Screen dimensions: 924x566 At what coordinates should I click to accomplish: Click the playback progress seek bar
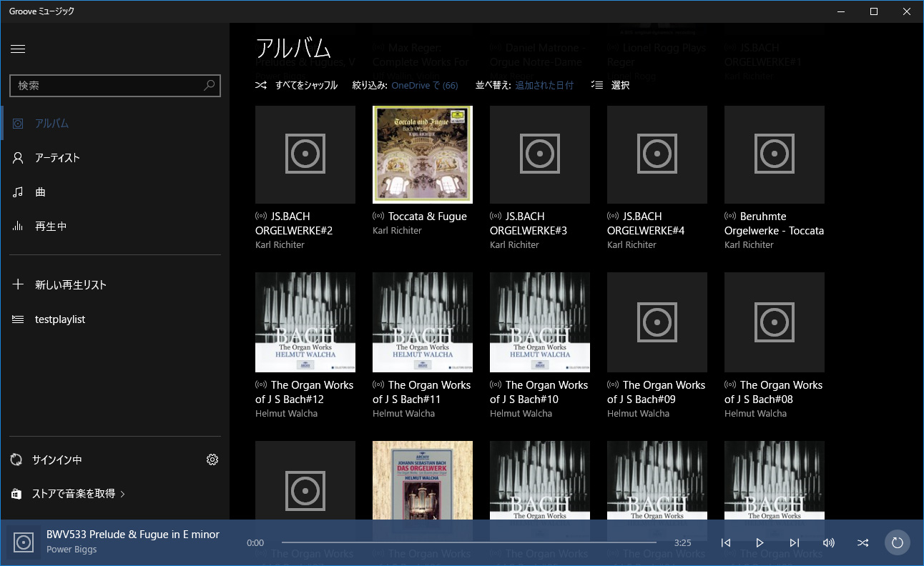[468, 543]
